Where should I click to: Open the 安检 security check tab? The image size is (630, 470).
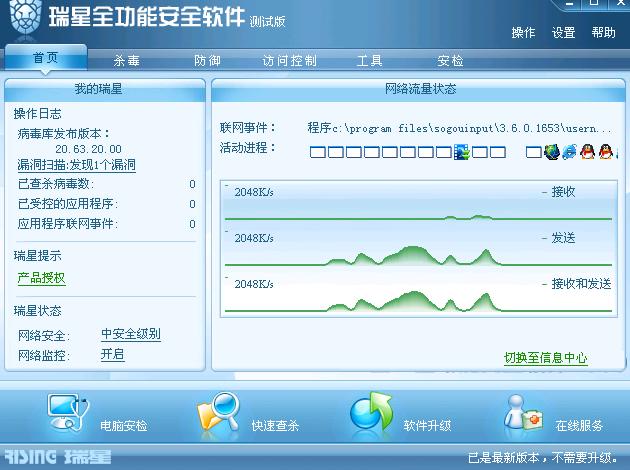tap(450, 61)
